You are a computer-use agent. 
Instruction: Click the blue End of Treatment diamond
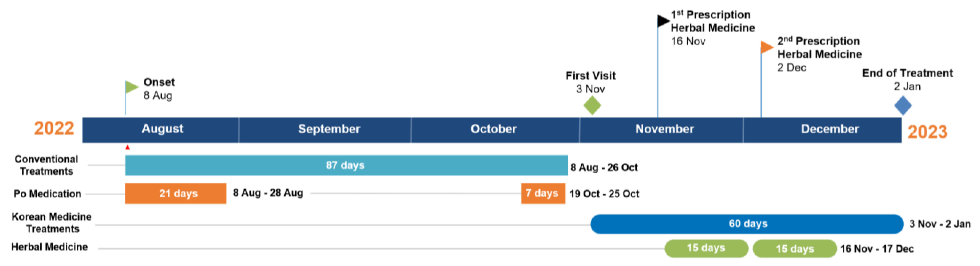point(902,105)
